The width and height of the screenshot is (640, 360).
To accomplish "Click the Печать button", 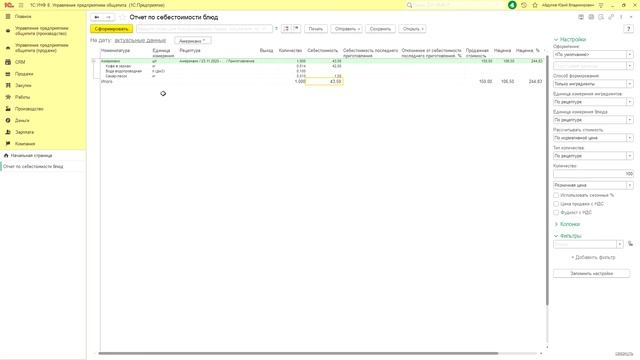I will (316, 29).
